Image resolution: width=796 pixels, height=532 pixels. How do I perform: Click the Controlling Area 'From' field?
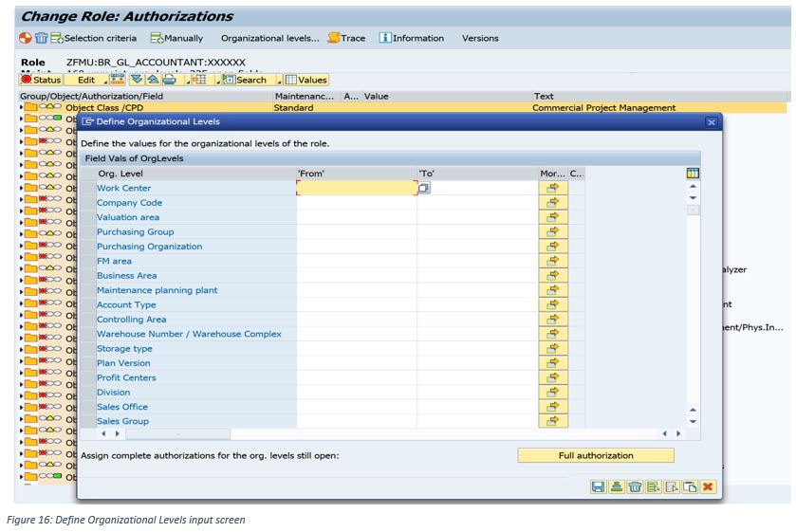click(x=357, y=320)
